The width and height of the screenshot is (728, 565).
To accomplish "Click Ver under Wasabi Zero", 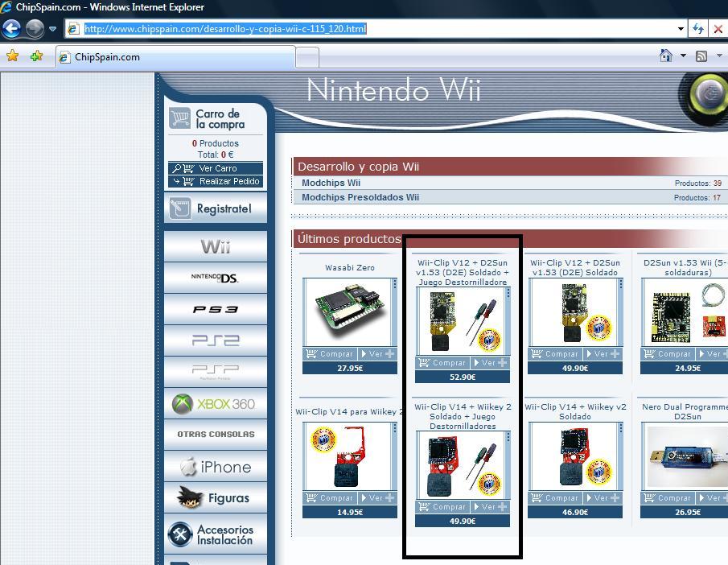I will point(377,353).
